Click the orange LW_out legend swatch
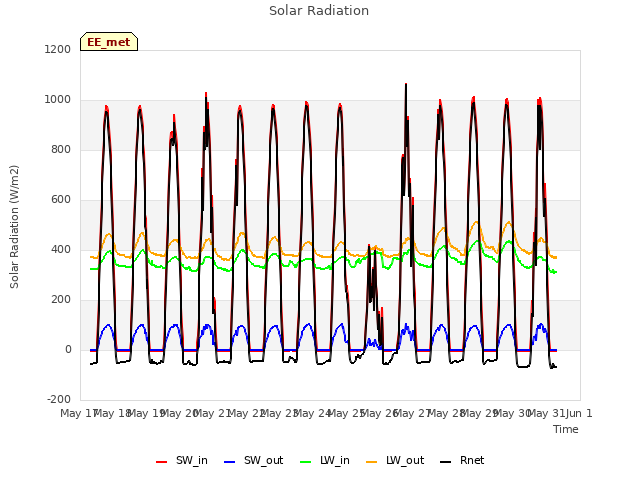This screenshot has width=640, height=480. pos(372,462)
